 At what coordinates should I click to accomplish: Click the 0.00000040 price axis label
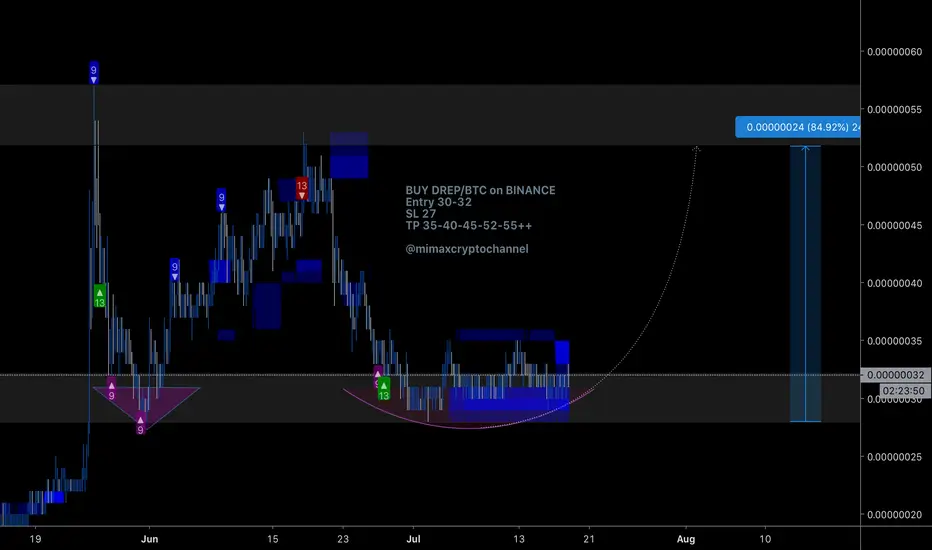click(895, 283)
